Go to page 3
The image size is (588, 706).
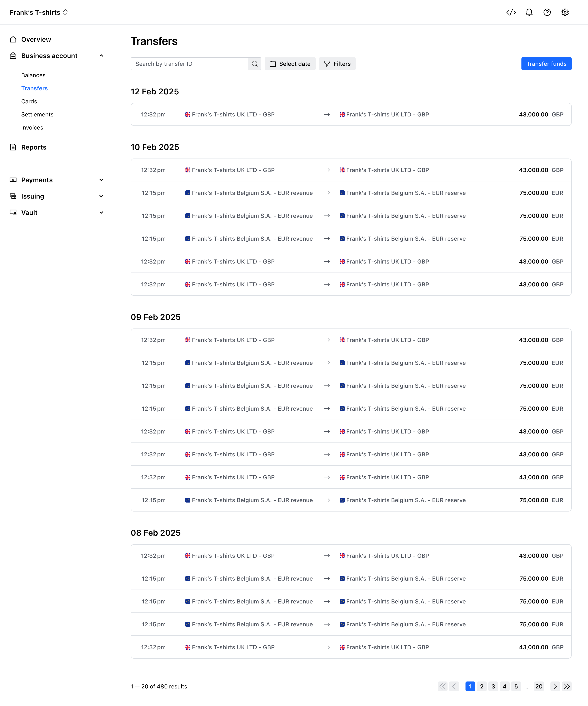tap(493, 687)
